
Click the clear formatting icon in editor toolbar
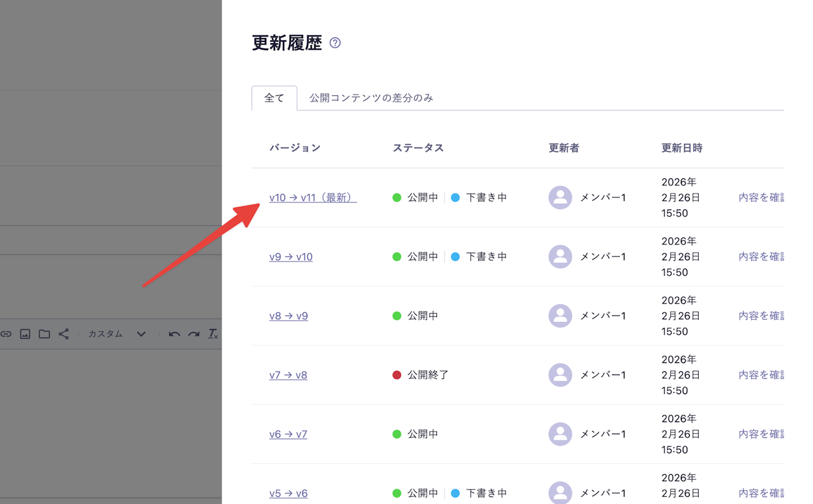[x=213, y=334]
